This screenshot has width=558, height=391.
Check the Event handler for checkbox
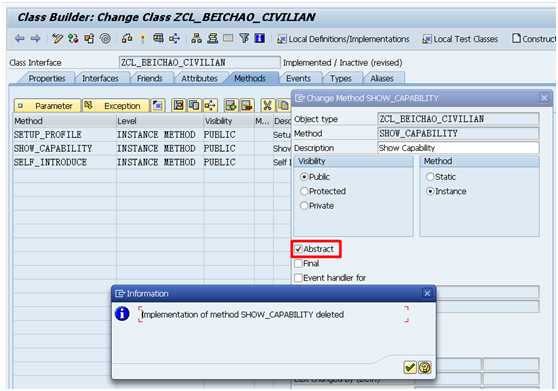click(x=299, y=278)
